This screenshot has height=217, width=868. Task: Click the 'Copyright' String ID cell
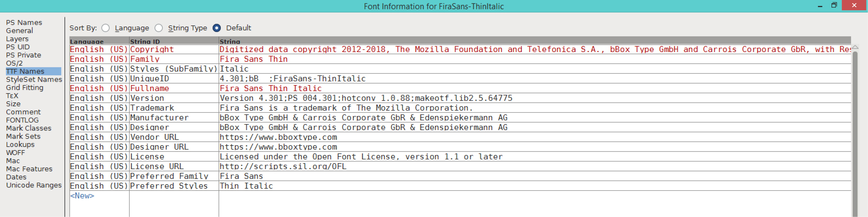point(174,49)
